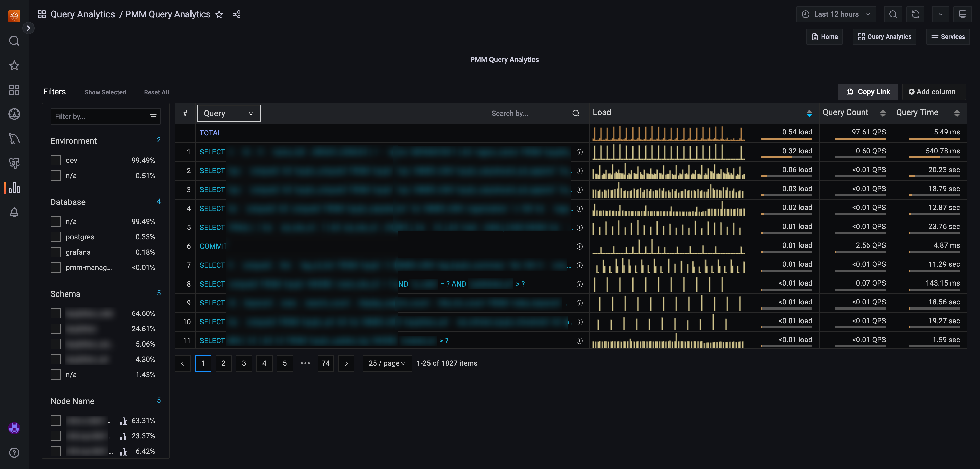This screenshot has height=469, width=980.
Task: Expand Database filter group count 4
Action: pyautogui.click(x=159, y=201)
